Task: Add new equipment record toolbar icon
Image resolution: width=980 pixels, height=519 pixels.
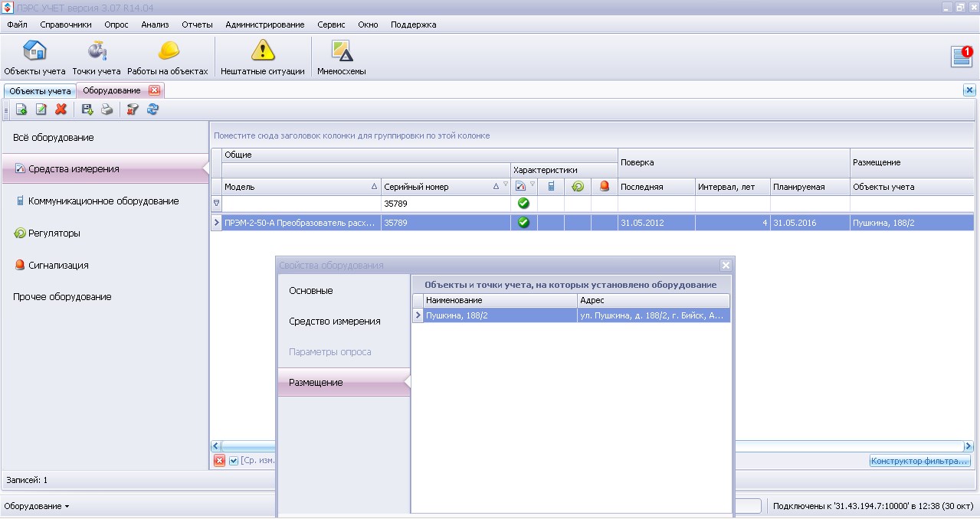Action: point(21,109)
